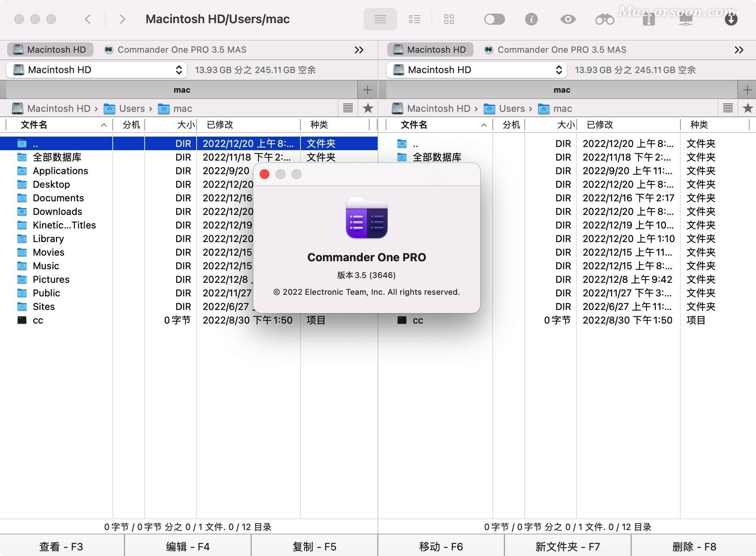Viewport: 756px width, 556px height.
Task: Sort left pane by 种类 column
Action: [x=335, y=125]
